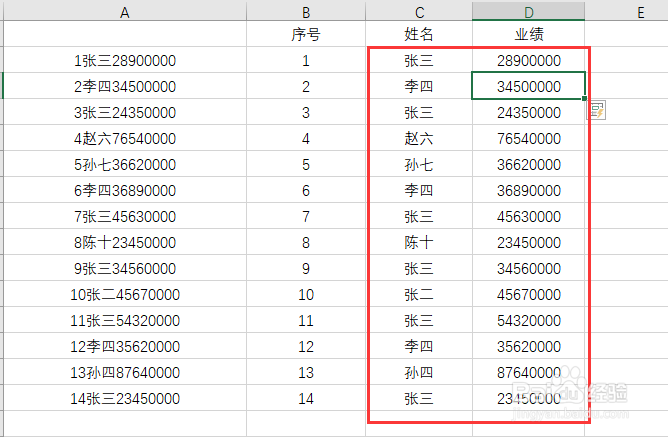This screenshot has width=668, height=437.
Task: Select cell containing 7张三45630000
Action: point(125,216)
